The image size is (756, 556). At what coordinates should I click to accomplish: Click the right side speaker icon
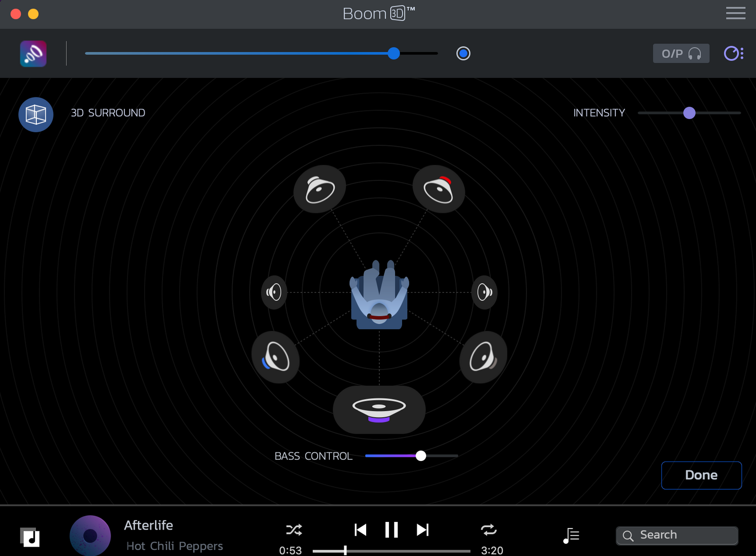[484, 292]
